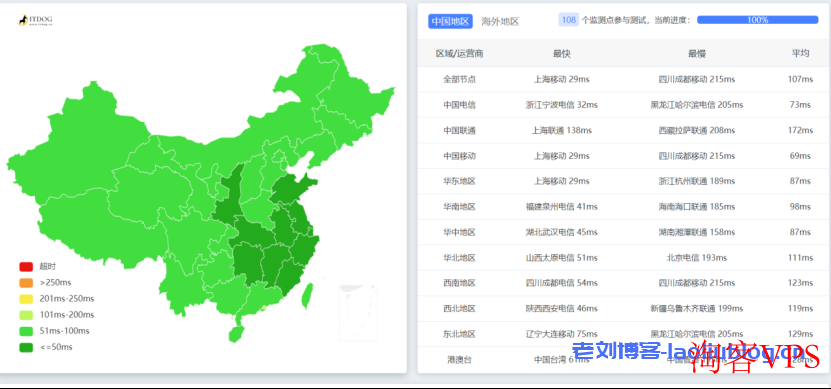Click 浙江杭州联通 189ms cell
The height and width of the screenshot is (389, 831).
click(x=697, y=181)
